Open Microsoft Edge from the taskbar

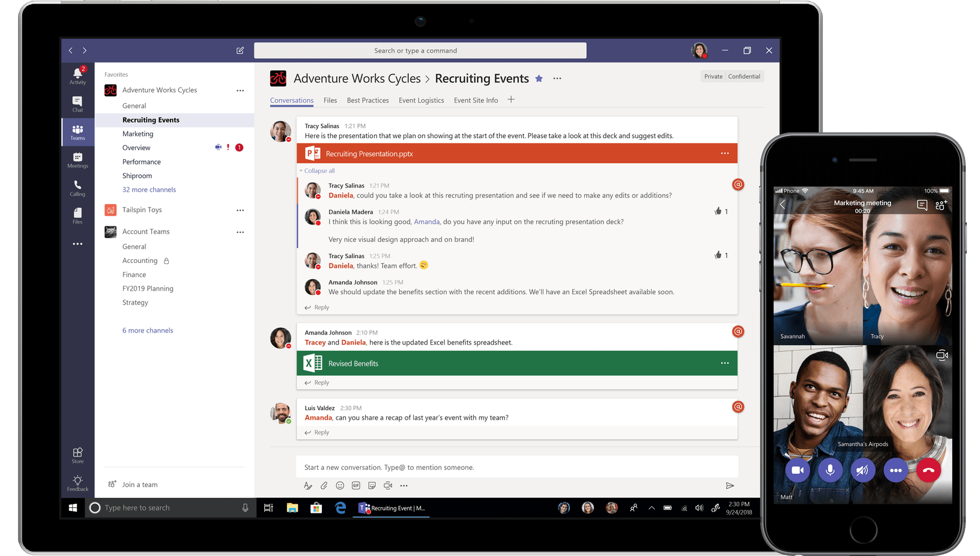tap(340, 508)
